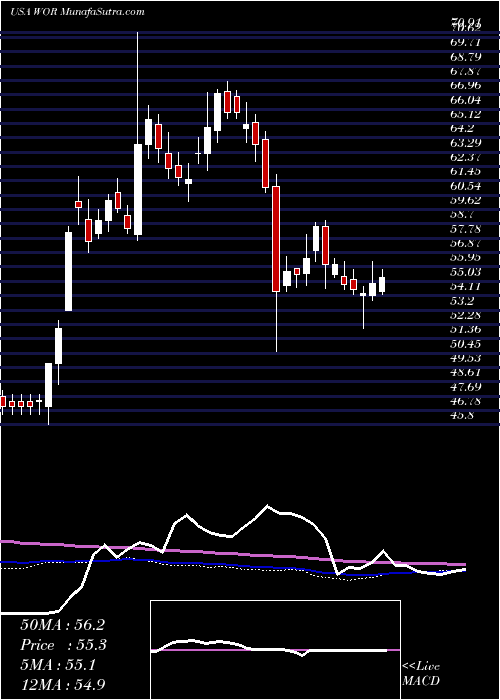Click the 48.61 price axis label
Image resolution: width=500 pixels, height=700 pixels.
click(465, 372)
